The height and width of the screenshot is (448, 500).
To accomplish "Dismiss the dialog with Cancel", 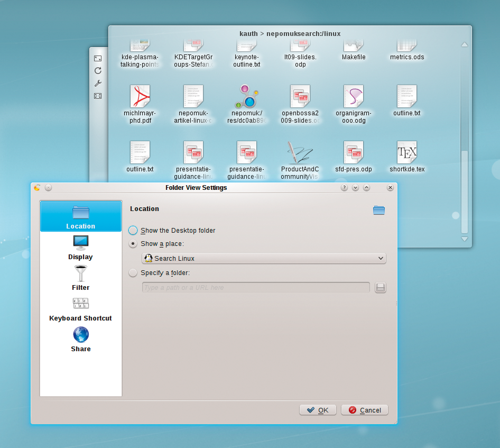I will (x=365, y=410).
